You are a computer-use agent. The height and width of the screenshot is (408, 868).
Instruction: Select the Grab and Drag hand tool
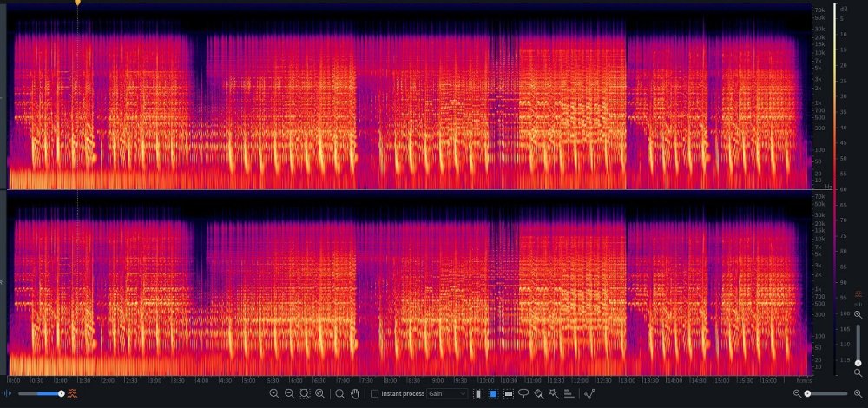tap(355, 394)
